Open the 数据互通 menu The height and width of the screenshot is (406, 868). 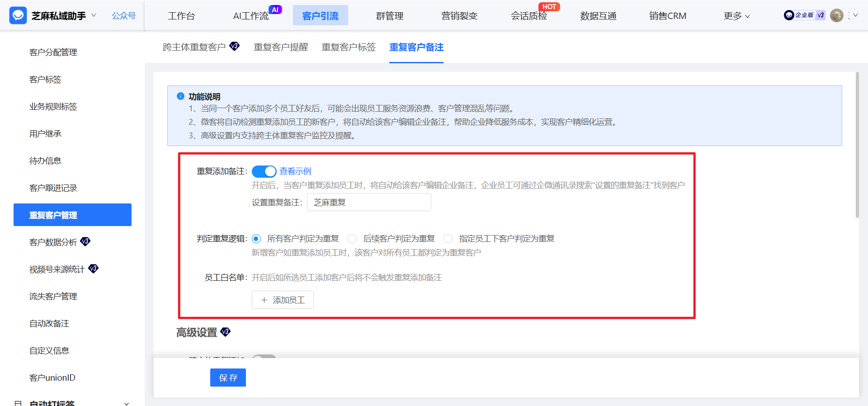599,16
